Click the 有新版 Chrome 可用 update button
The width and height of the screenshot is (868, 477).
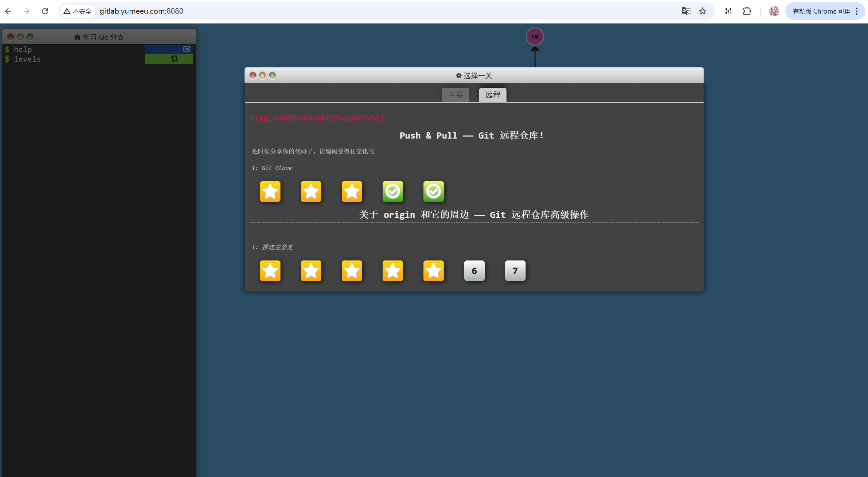(x=821, y=11)
